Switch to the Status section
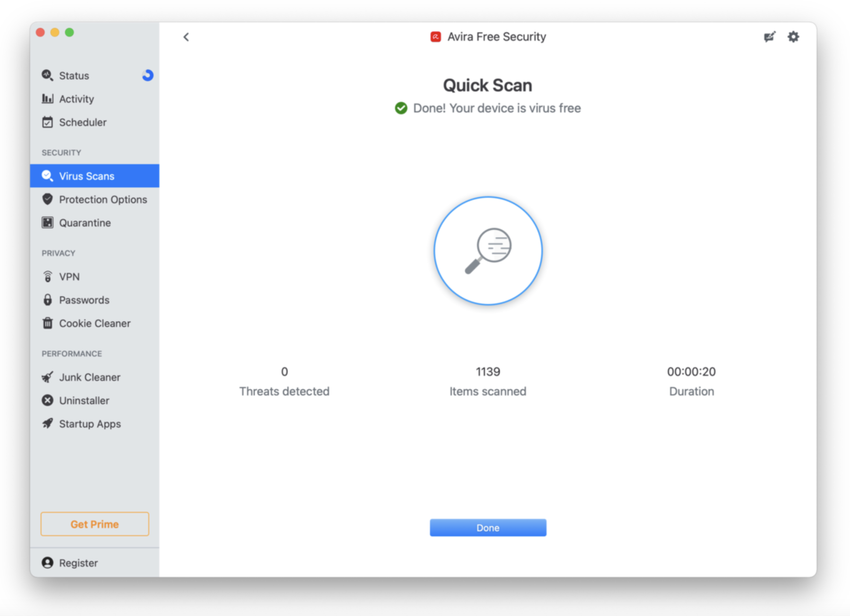Screen dimensions: 850x616 74,75
